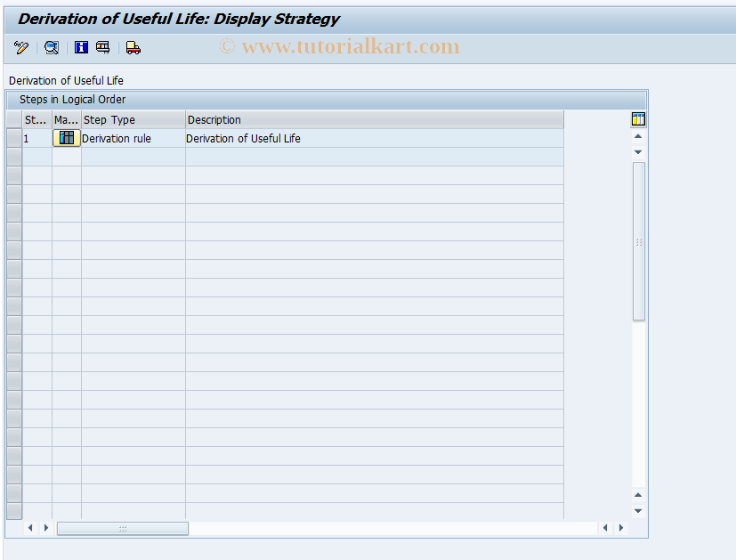The height and width of the screenshot is (560, 736).
Task: Click the table overview icon in the toolbar
Action: pyautogui.click(x=102, y=47)
